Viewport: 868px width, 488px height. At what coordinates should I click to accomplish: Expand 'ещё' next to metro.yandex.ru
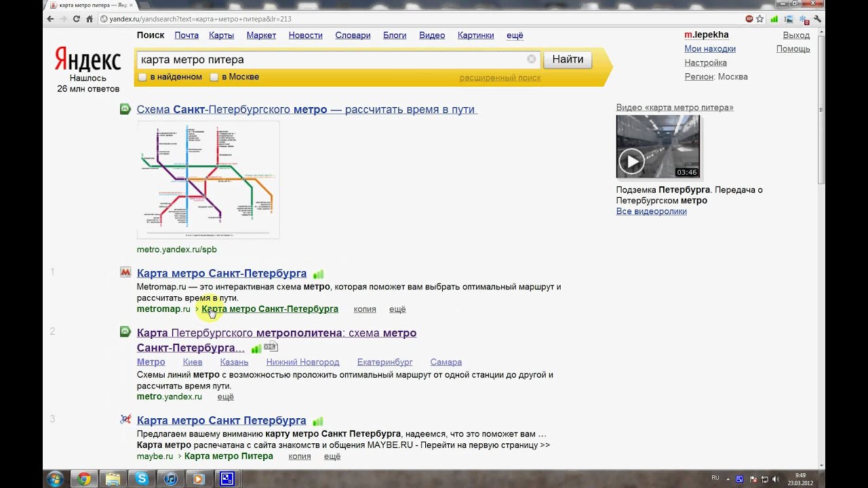(225, 397)
